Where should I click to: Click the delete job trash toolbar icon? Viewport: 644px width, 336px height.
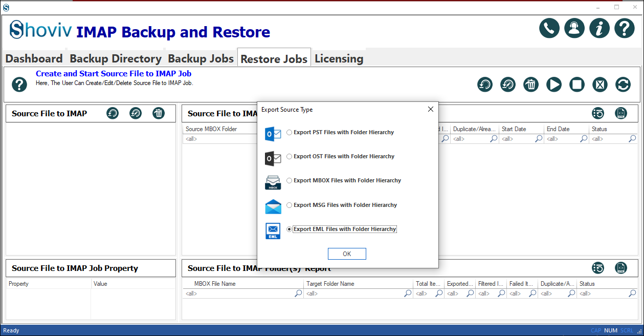click(x=531, y=85)
